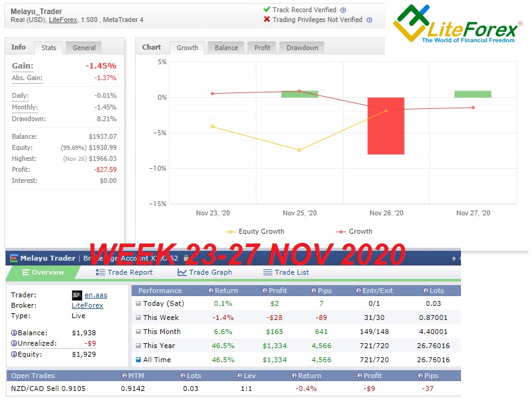Click the Melayu Trader widget header flag icon
Screen dimensions: 532x405
[13, 258]
